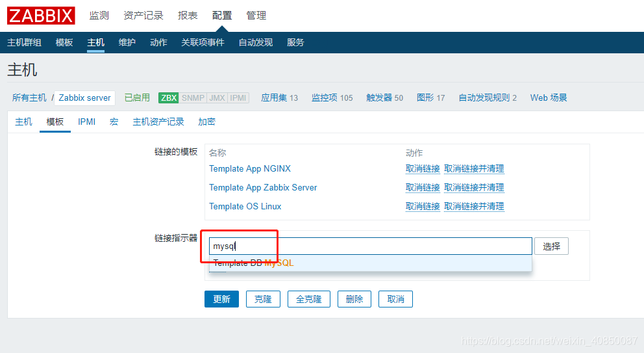644x353 pixels.
Task: Click the 链接指示器 label
Action: tap(176, 238)
